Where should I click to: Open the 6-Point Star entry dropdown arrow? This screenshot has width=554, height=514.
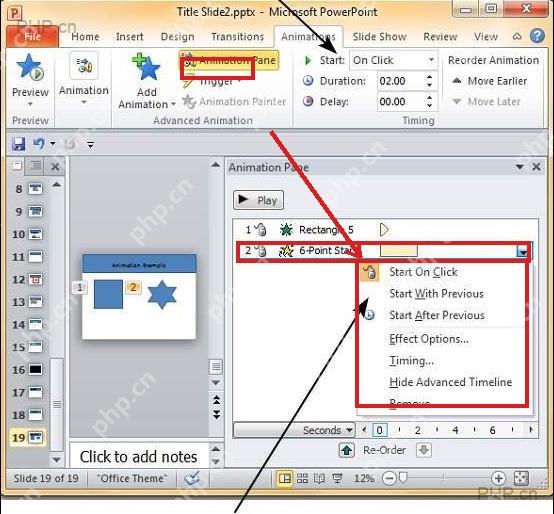(x=522, y=252)
